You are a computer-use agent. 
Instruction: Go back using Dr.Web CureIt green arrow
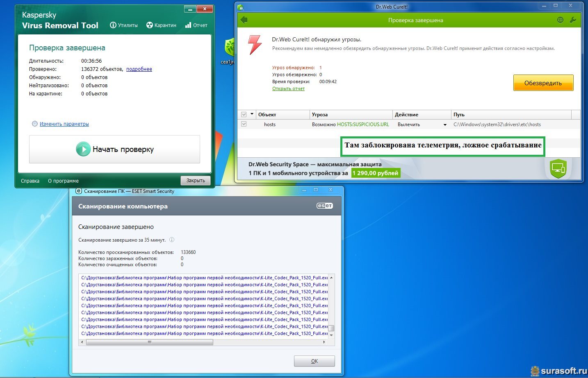coord(244,20)
